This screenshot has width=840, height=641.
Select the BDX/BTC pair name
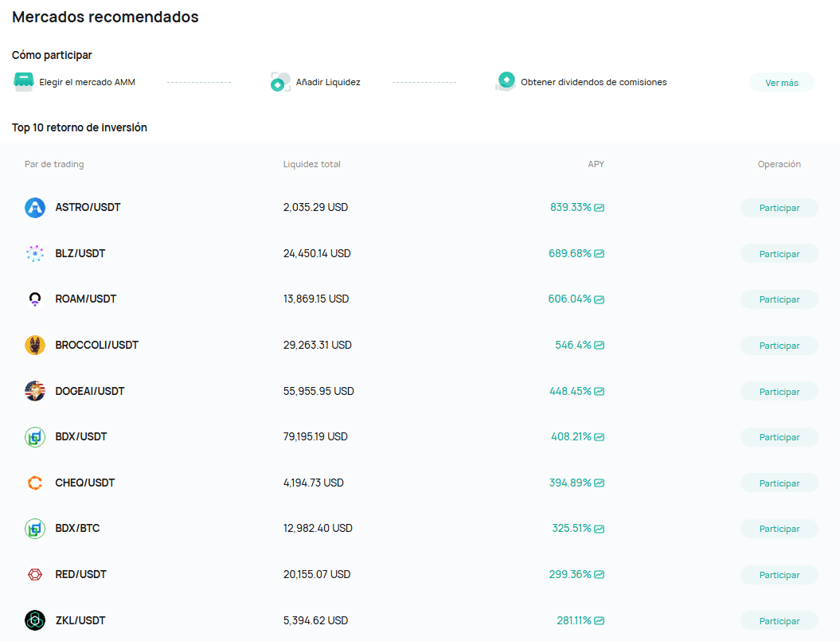tap(78, 529)
